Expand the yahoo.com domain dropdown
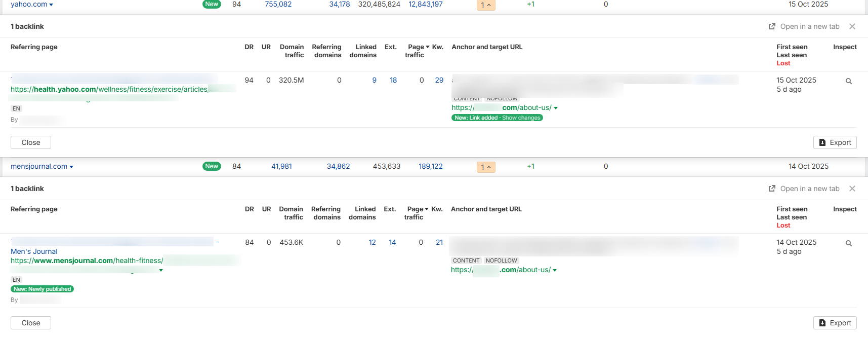Image resolution: width=868 pixels, height=337 pixels. (51, 5)
